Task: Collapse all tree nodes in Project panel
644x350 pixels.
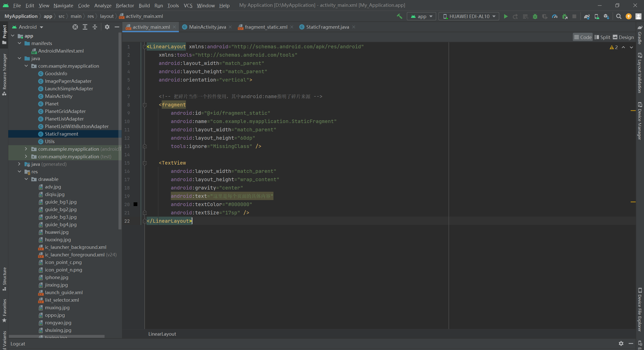Action: click(95, 27)
